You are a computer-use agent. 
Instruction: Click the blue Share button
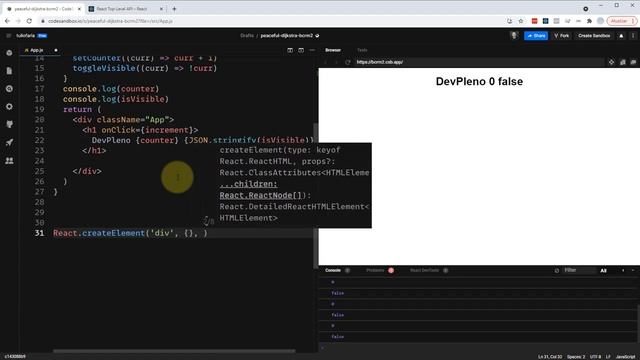536,36
